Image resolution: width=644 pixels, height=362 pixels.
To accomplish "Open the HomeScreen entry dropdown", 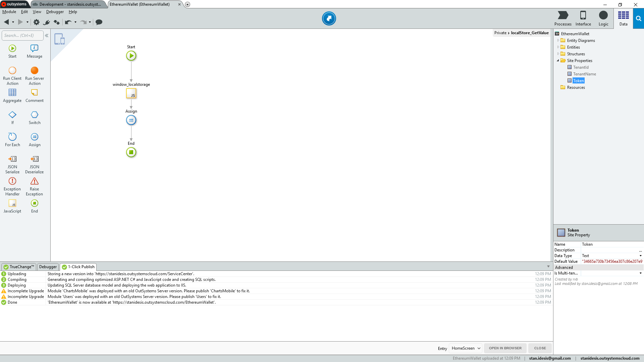I will [x=466, y=348].
